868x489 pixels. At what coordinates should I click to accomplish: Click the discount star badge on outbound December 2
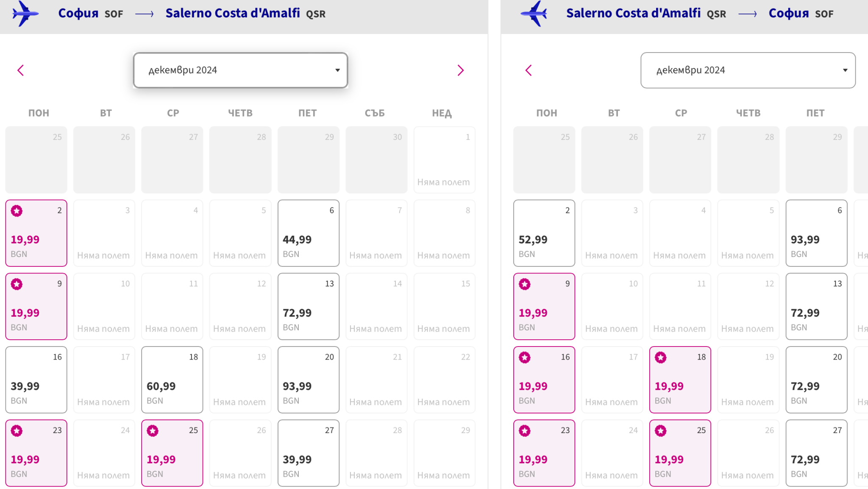[17, 211]
